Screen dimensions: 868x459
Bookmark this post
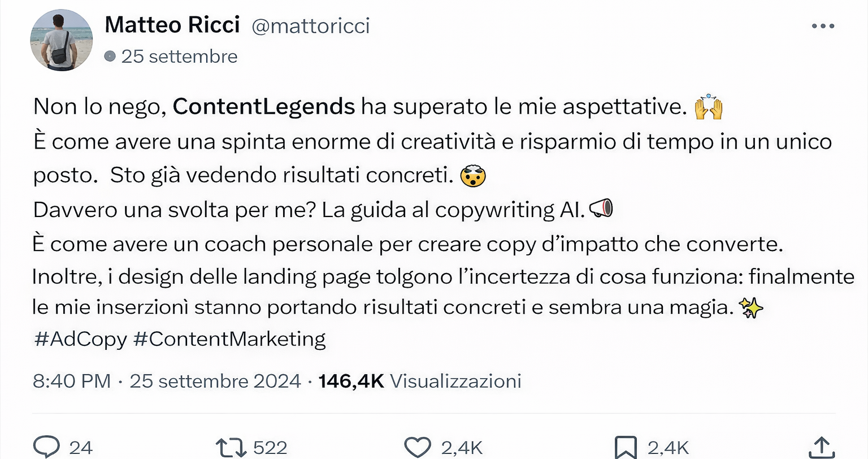[626, 447]
